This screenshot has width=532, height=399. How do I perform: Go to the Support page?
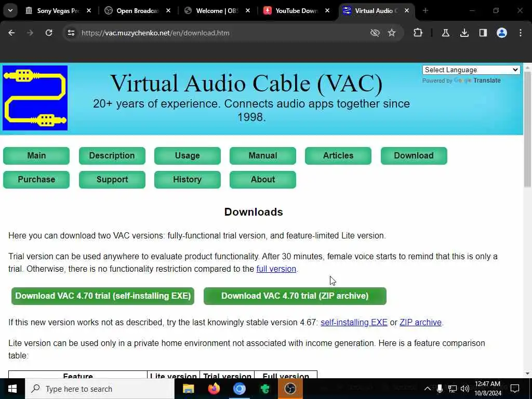tap(112, 179)
